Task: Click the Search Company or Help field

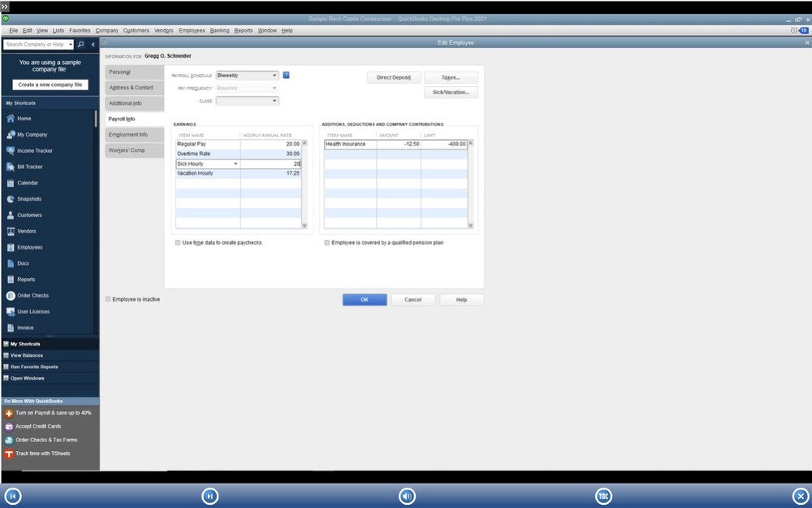Action: tap(37, 45)
